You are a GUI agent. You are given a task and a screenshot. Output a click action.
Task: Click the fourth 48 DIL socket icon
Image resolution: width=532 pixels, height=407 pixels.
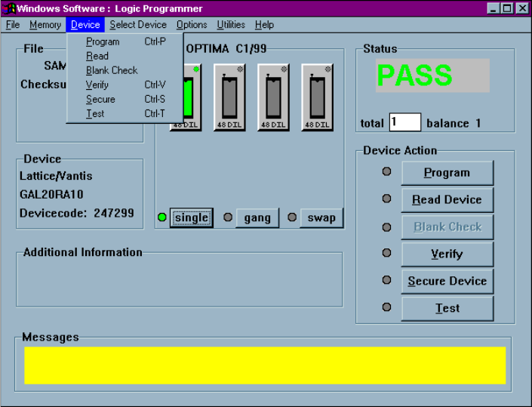click(317, 97)
